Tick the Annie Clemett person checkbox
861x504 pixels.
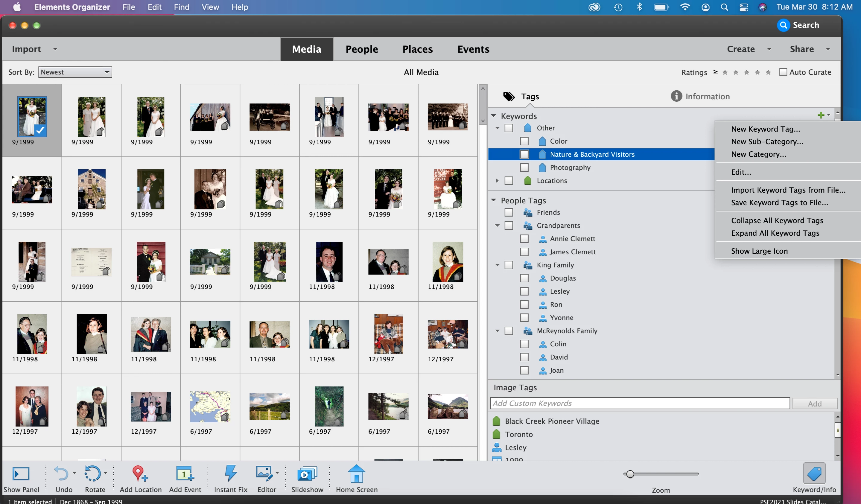coord(524,238)
